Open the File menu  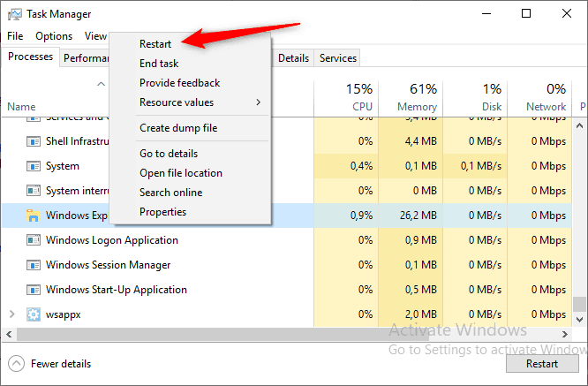(x=15, y=36)
